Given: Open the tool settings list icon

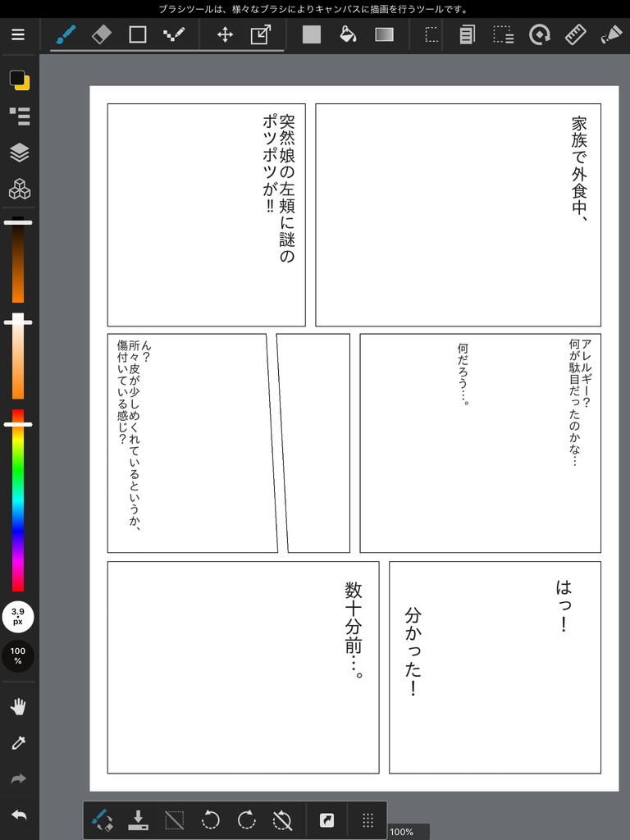Looking at the screenshot, I should [20, 116].
